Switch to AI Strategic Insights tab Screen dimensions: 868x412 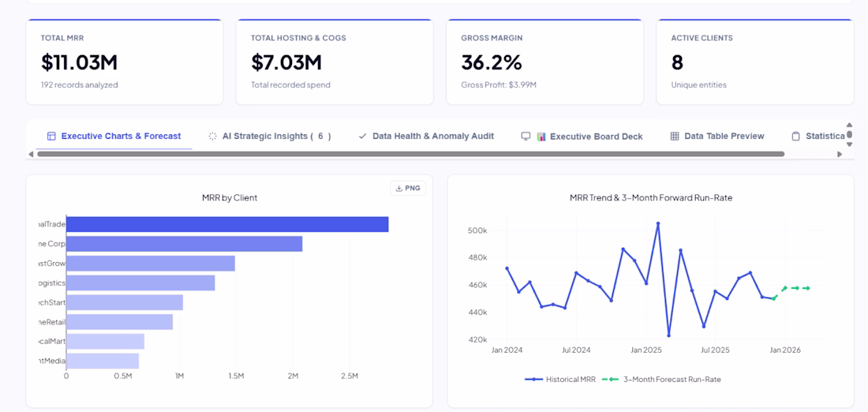(270, 137)
